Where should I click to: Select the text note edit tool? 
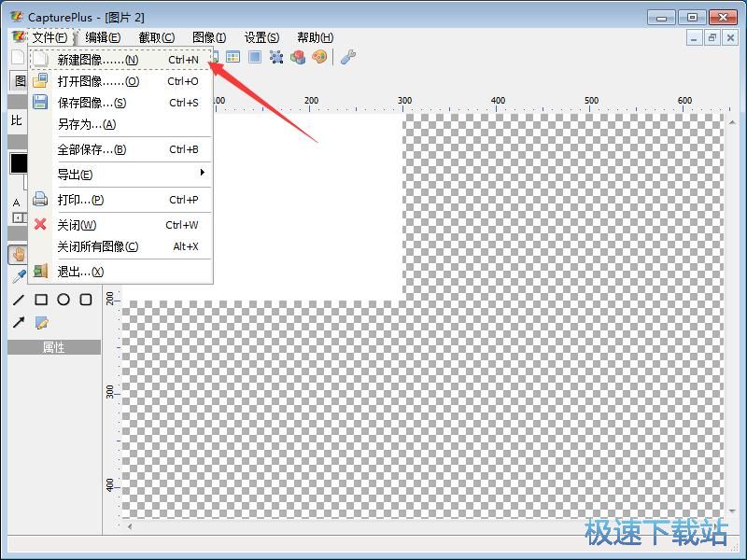coord(41,323)
